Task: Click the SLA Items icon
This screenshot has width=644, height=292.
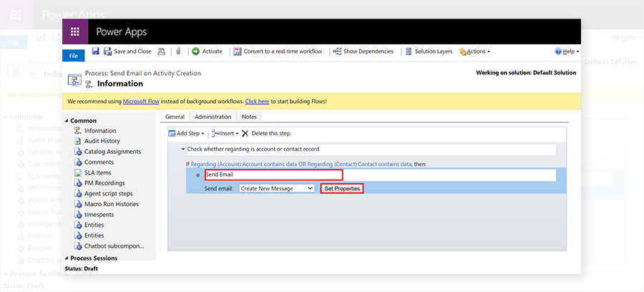Action: click(x=77, y=172)
